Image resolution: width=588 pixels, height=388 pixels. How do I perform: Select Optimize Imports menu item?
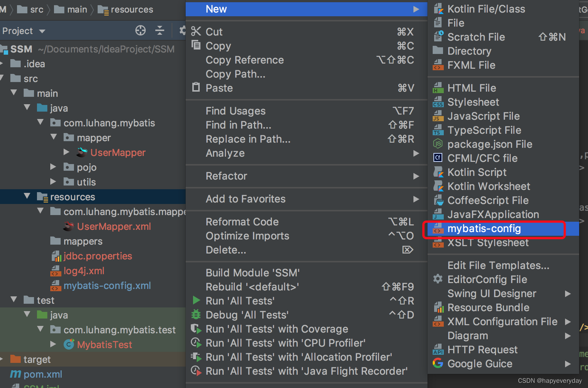click(x=306, y=236)
